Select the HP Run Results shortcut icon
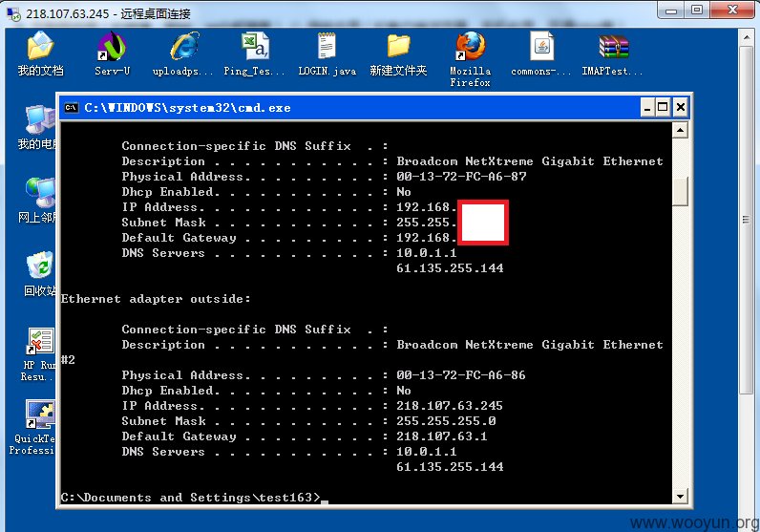This screenshot has width=760, height=532. [x=41, y=341]
